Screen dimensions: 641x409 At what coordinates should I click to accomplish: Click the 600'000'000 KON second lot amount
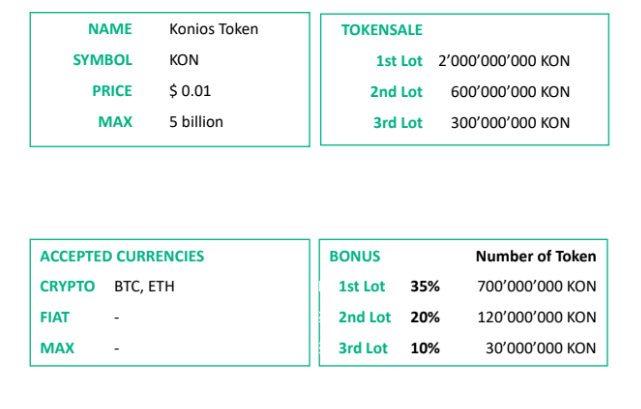[510, 92]
